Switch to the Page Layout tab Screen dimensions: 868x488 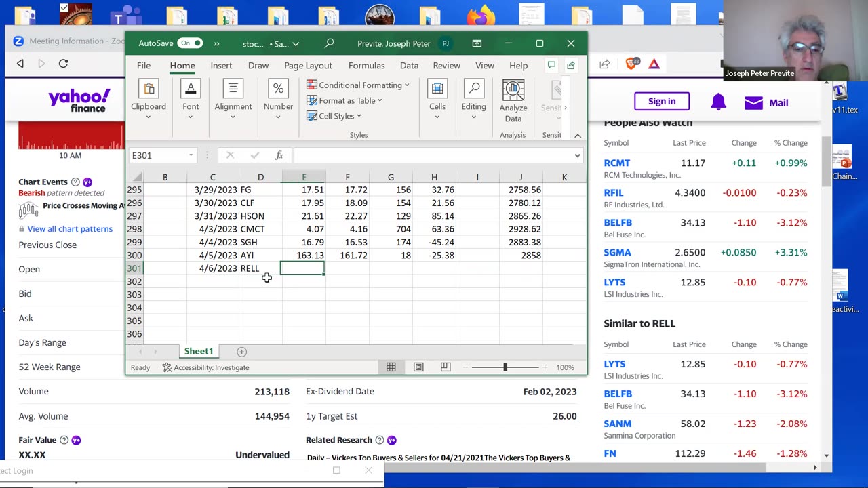[308, 66]
